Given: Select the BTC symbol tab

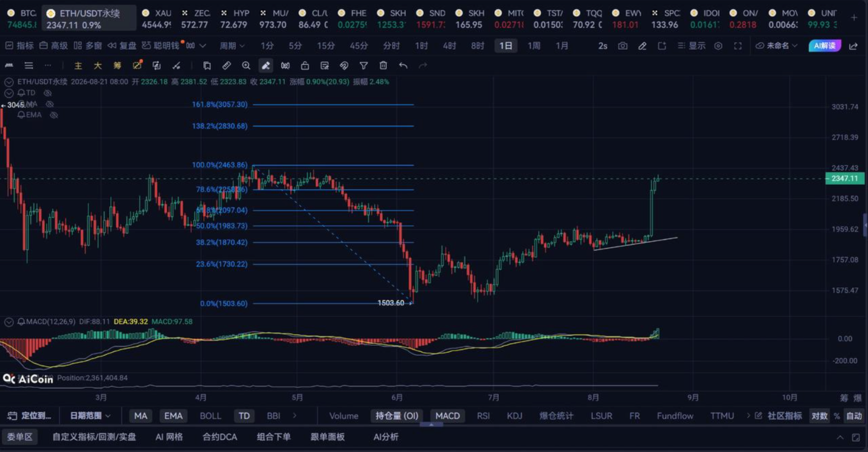Looking at the screenshot, I should click(x=21, y=18).
